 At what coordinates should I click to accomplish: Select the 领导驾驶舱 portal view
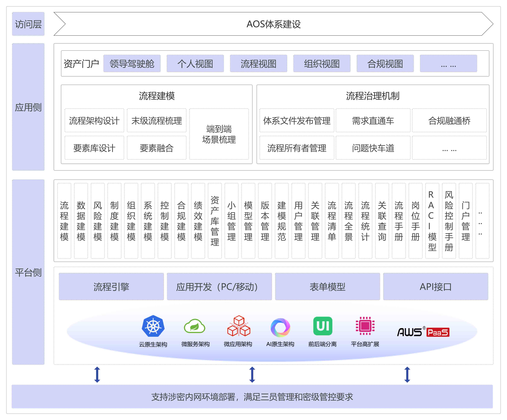pyautogui.click(x=132, y=64)
